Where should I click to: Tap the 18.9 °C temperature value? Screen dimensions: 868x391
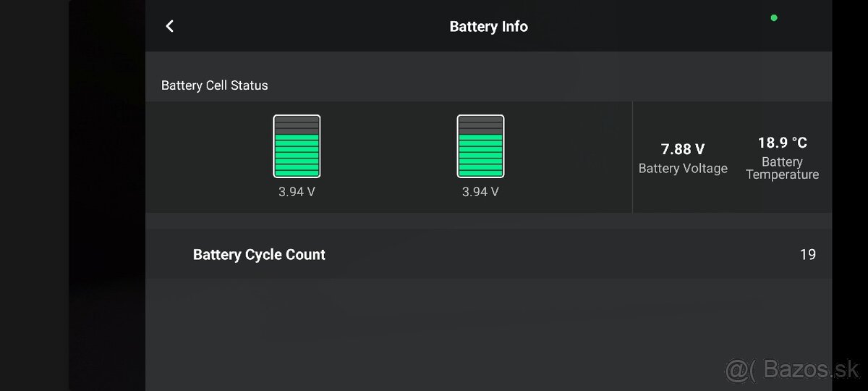(782, 143)
